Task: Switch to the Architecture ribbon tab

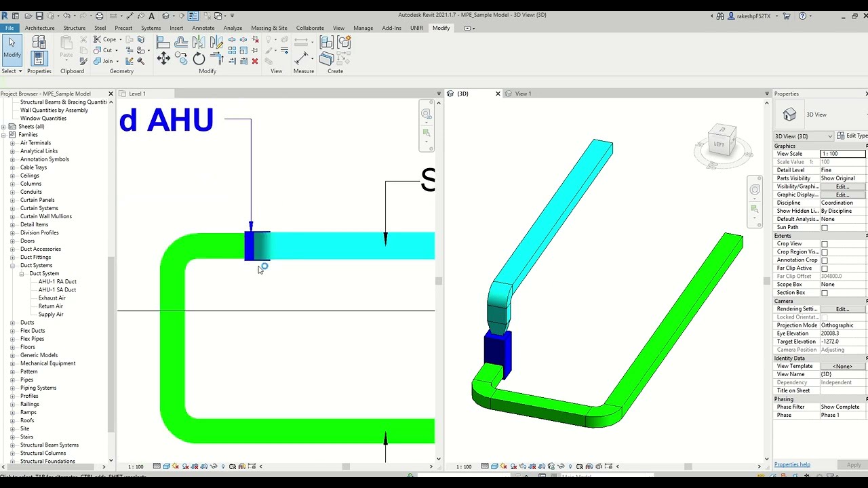Action: point(39,28)
